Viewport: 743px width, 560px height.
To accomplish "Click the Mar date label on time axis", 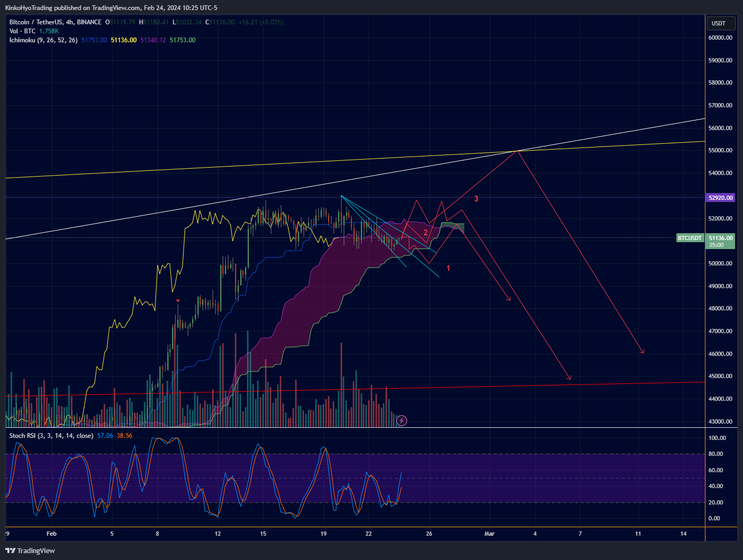I will click(490, 534).
